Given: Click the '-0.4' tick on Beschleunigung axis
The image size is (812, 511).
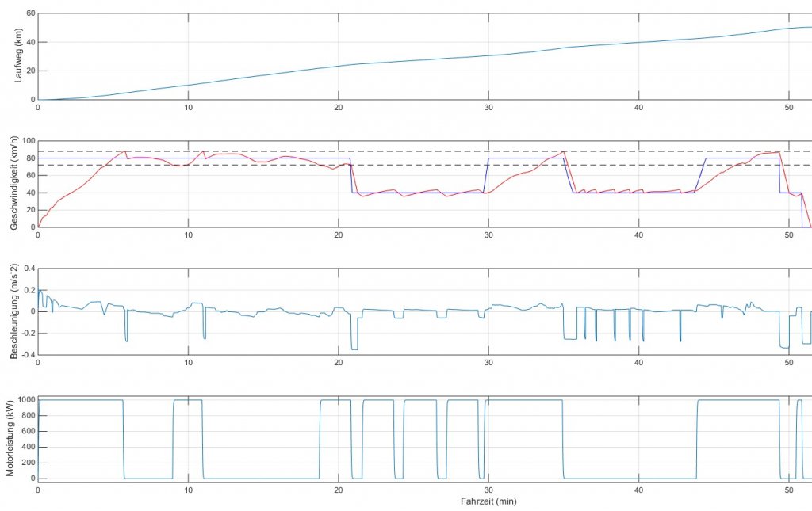Looking at the screenshot, I should tap(26, 354).
